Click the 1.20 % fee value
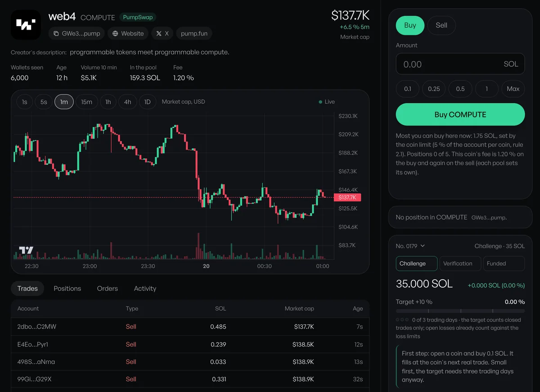The image size is (540, 392). pos(184,78)
